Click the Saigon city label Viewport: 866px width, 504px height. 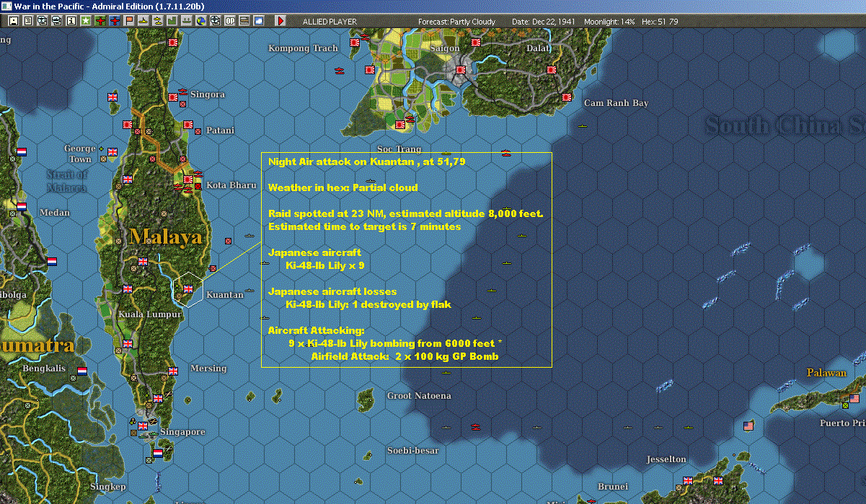pos(445,48)
